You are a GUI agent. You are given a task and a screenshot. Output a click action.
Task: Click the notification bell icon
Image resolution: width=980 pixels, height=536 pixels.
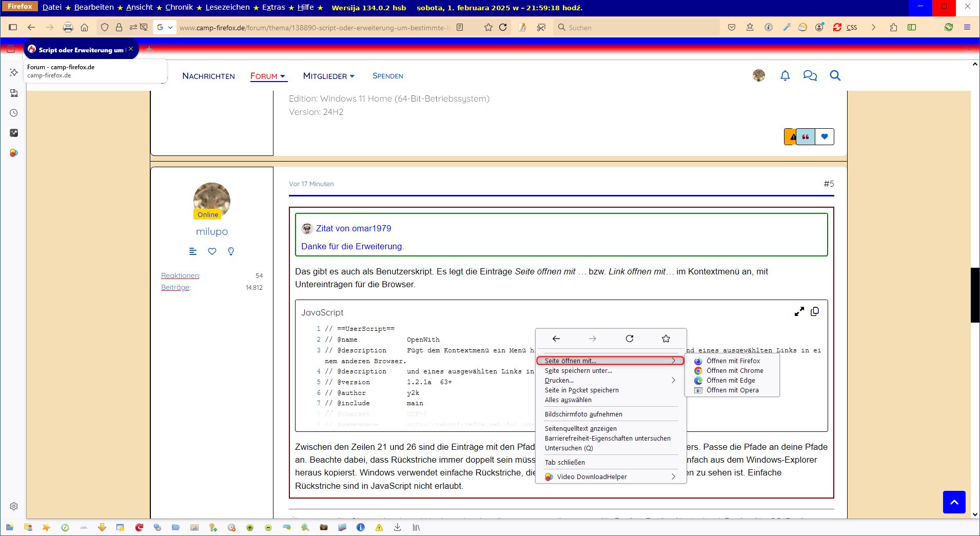coord(785,76)
